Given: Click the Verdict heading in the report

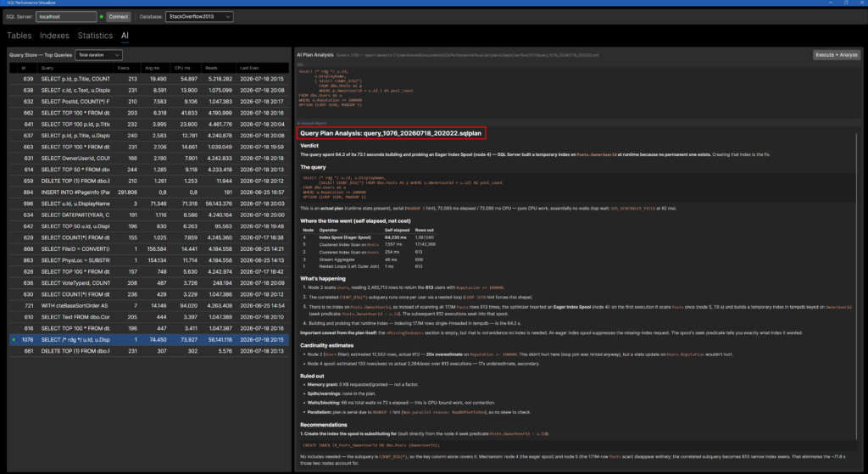Looking at the screenshot, I should point(309,146).
